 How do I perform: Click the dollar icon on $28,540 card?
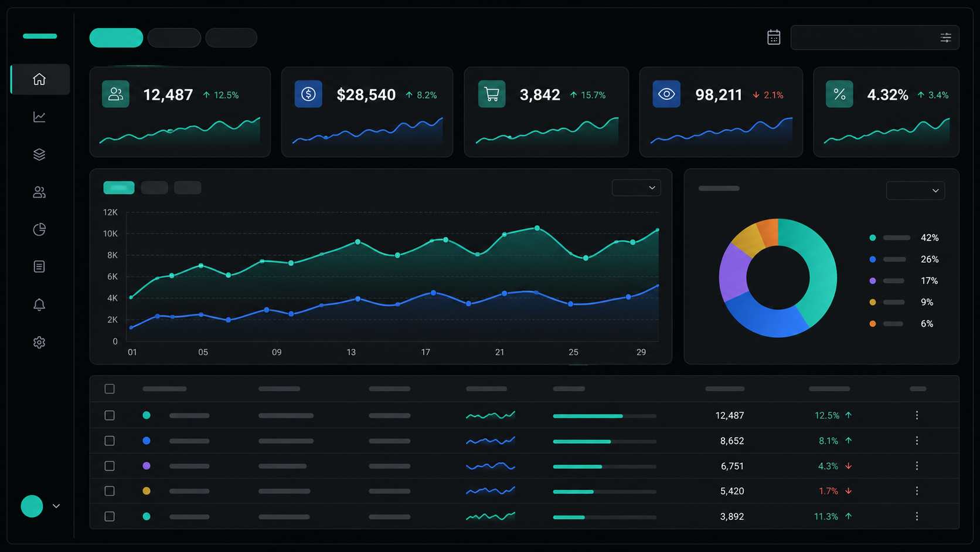pyautogui.click(x=308, y=94)
